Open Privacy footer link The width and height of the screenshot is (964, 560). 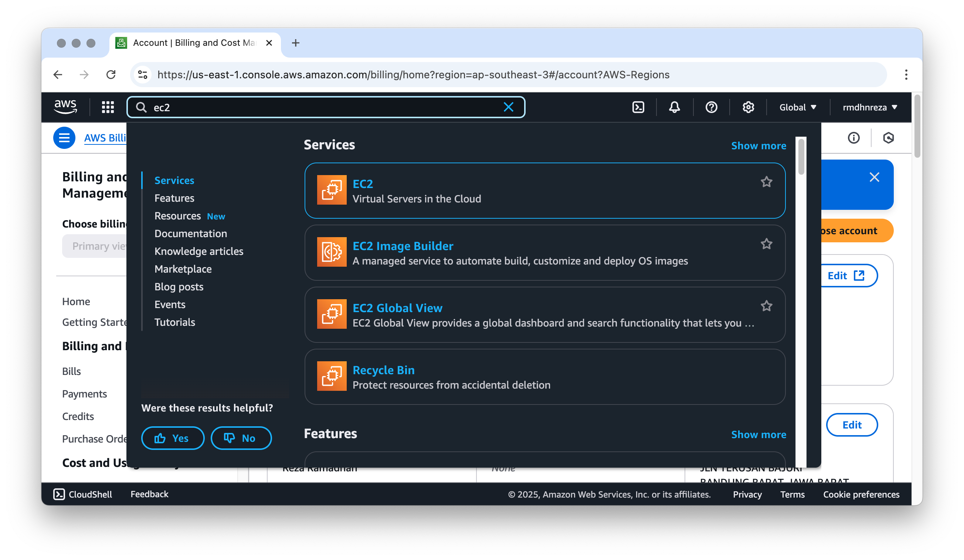(x=747, y=494)
